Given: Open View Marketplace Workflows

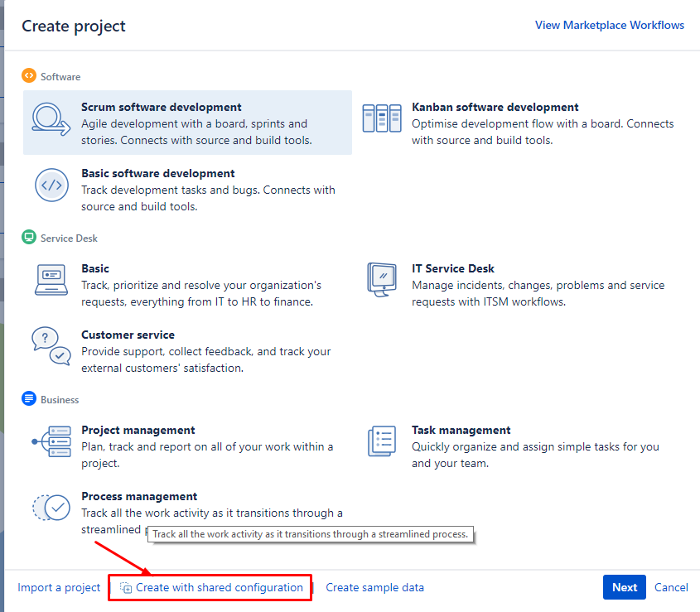Looking at the screenshot, I should click(x=610, y=25).
